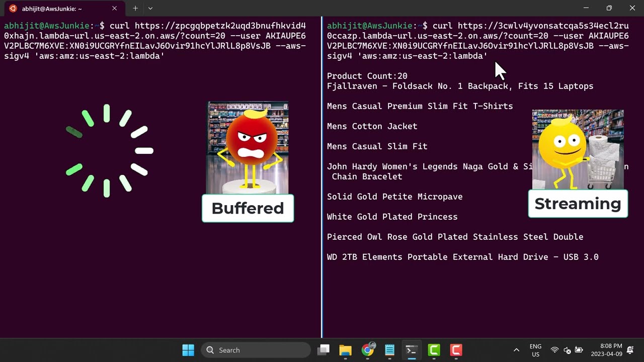The height and width of the screenshot is (362, 644).
Task: Close the terminal window
Action: pyautogui.click(x=632, y=8)
